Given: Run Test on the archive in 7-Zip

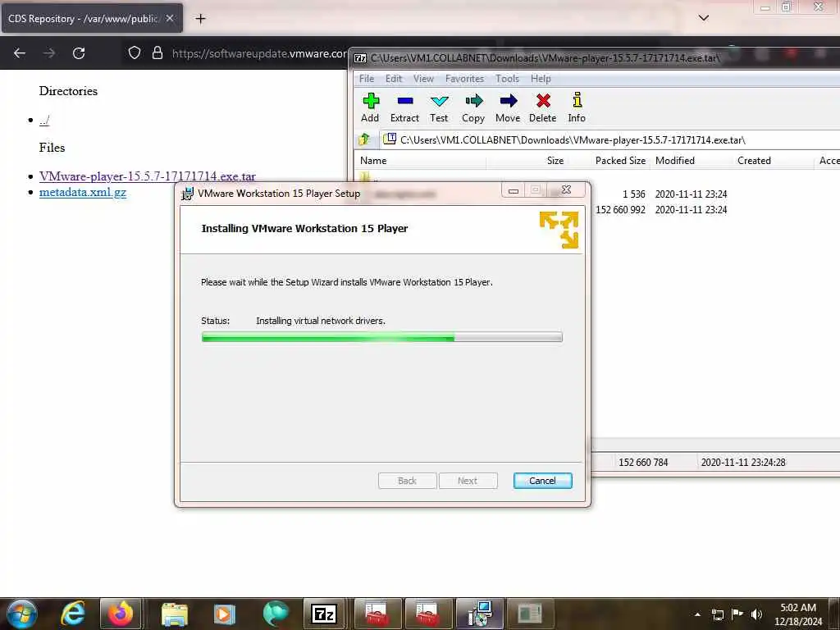Looking at the screenshot, I should point(439,107).
